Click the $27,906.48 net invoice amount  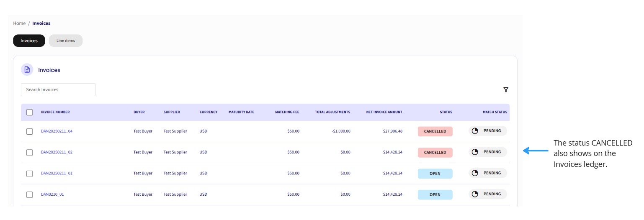393,131
